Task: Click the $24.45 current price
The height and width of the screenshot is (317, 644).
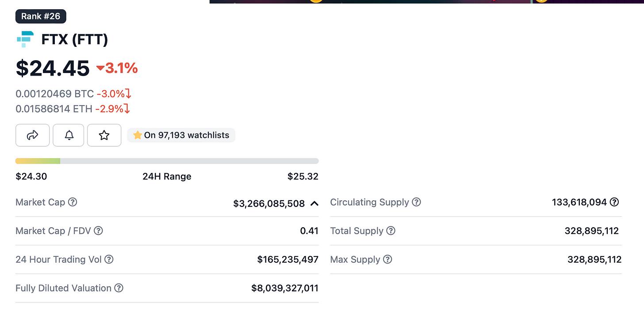Action: [x=53, y=68]
